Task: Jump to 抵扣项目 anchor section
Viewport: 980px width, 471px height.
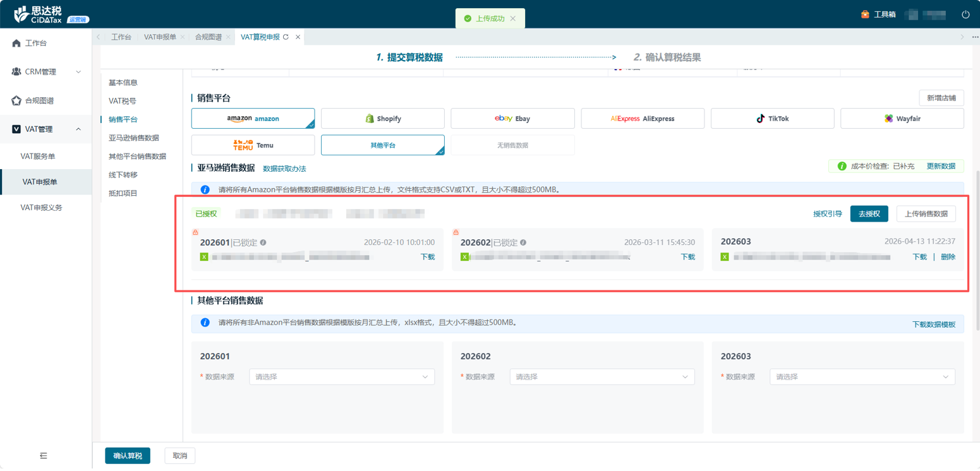Action: [123, 193]
